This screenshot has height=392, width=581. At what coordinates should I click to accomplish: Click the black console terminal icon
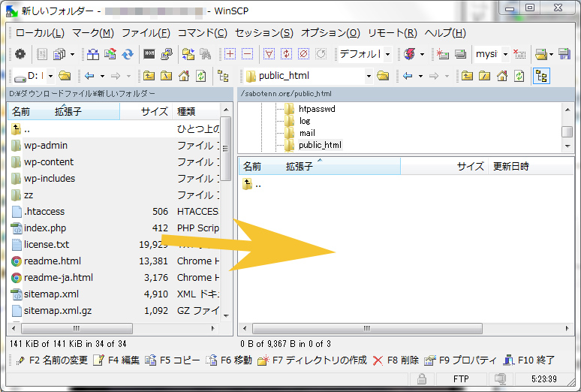[149, 54]
